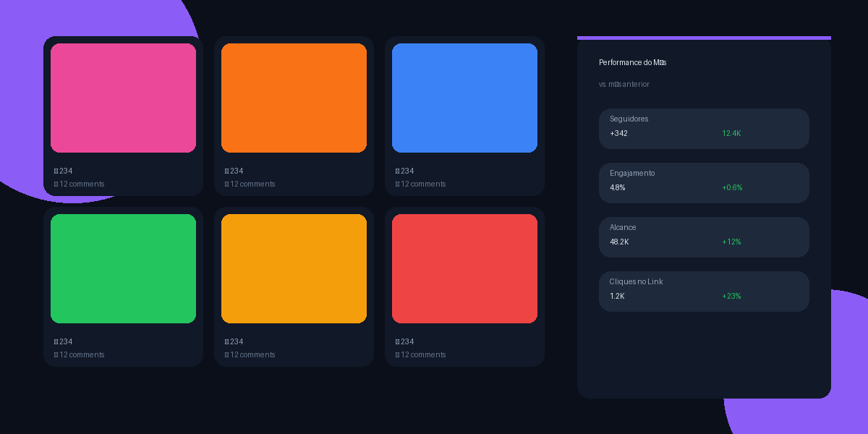This screenshot has height=434, width=868.
Task: Select the 'Alcance' stat label
Action: pos(623,227)
